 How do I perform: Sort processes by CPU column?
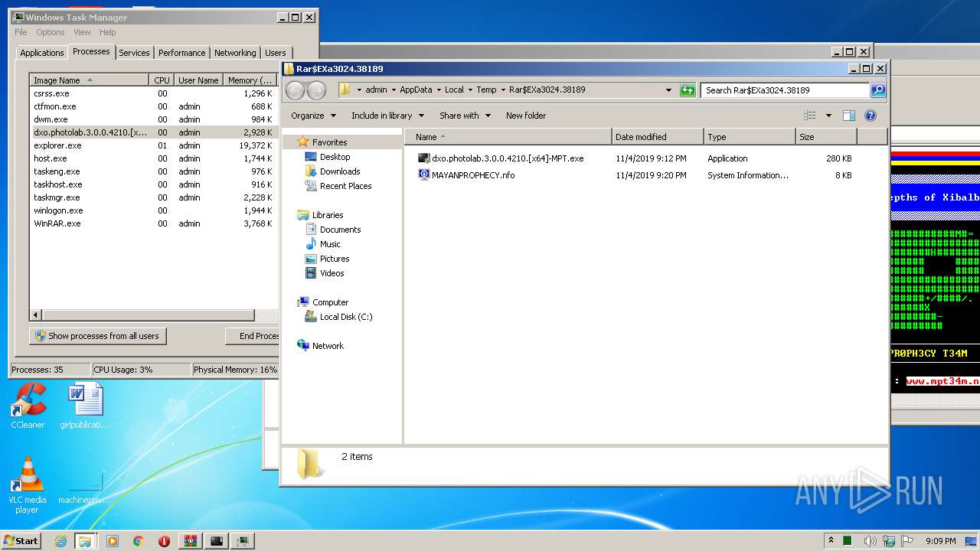162,80
